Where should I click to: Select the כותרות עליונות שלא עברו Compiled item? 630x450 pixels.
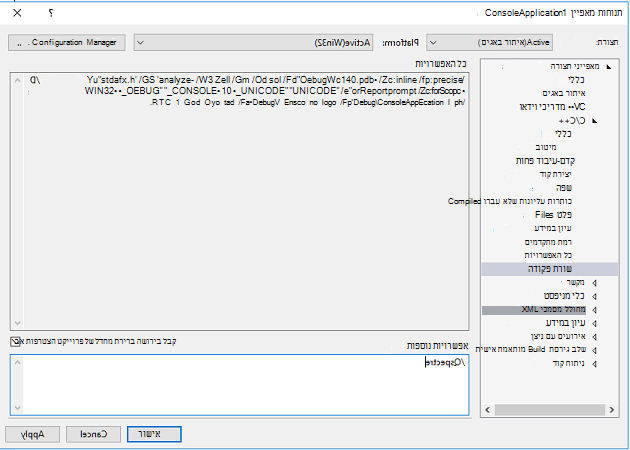pos(510,201)
